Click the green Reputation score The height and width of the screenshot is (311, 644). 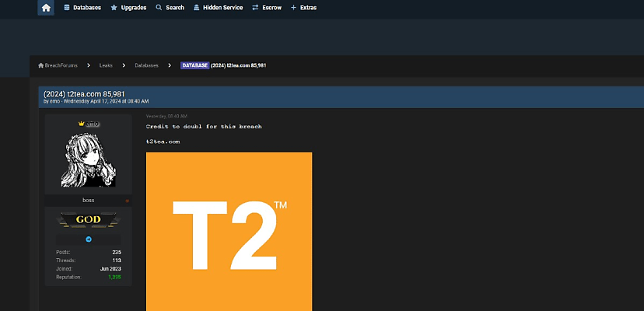point(115,278)
